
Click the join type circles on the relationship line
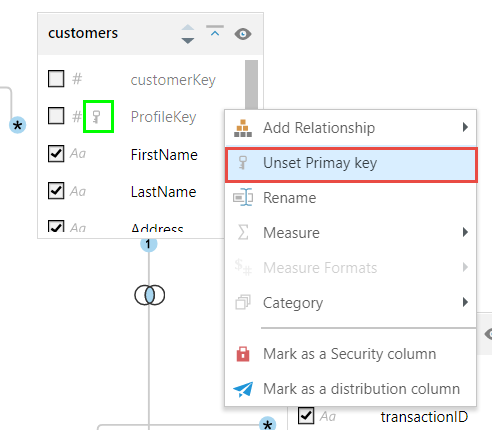(149, 295)
